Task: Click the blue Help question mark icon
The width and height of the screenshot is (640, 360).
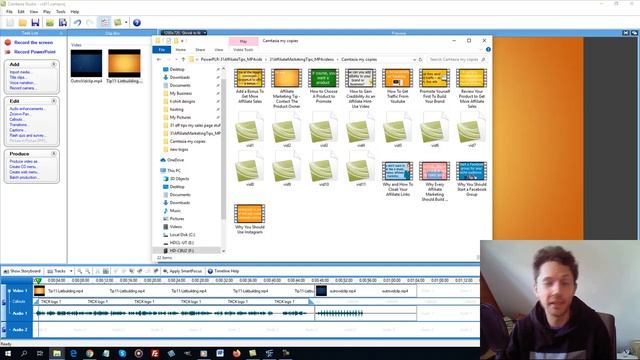Action: click(x=137, y=22)
